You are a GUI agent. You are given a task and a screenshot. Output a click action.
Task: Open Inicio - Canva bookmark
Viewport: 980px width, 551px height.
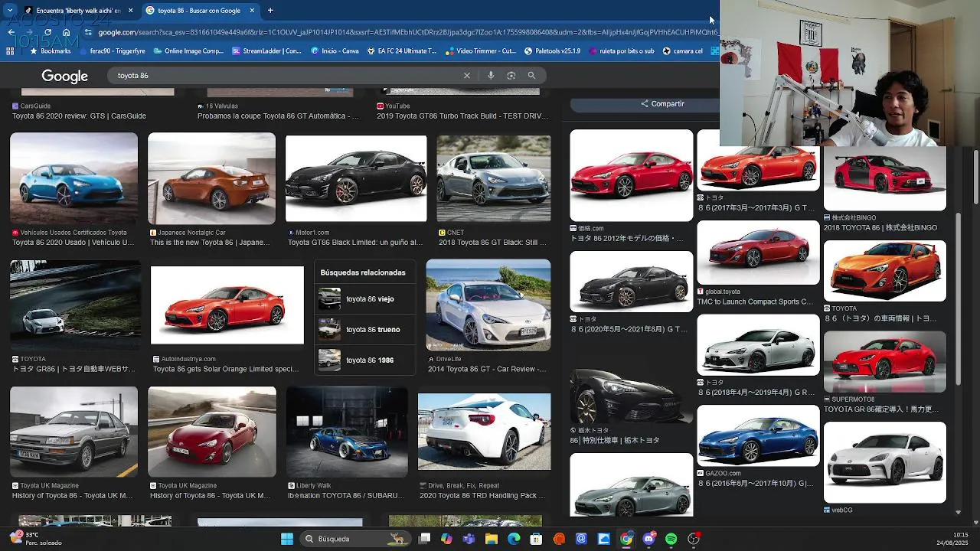tap(335, 51)
